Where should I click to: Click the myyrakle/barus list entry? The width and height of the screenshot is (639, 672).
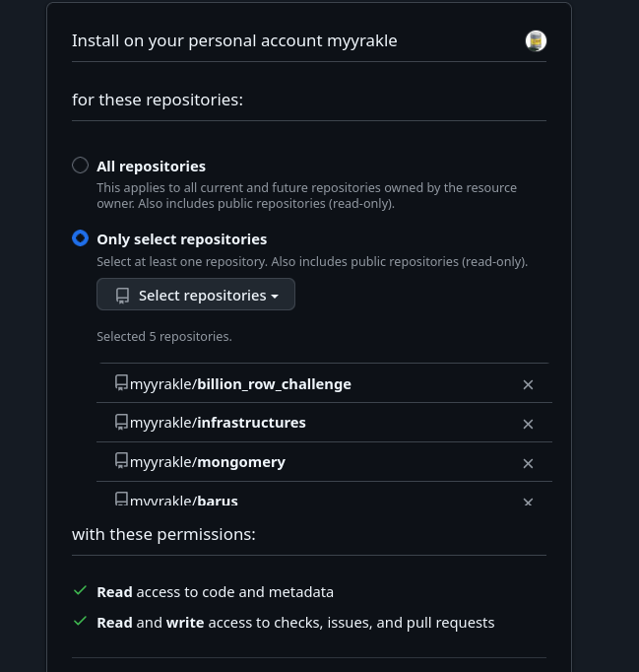click(x=184, y=501)
